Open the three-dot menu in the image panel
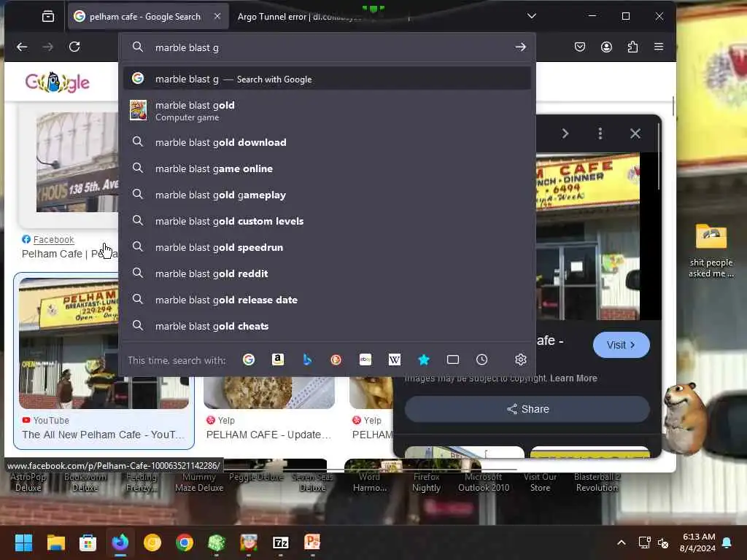 [600, 133]
